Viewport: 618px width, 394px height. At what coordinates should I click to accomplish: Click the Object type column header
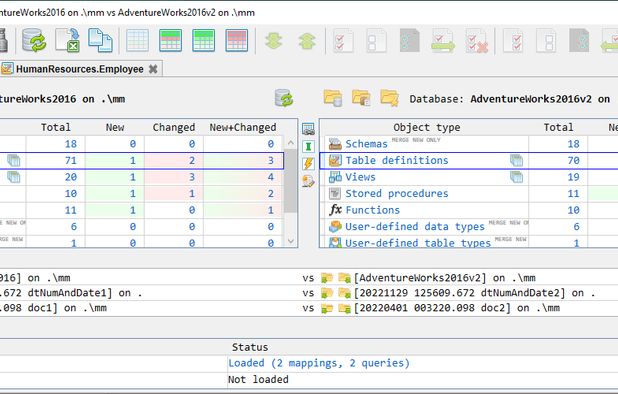point(427,127)
